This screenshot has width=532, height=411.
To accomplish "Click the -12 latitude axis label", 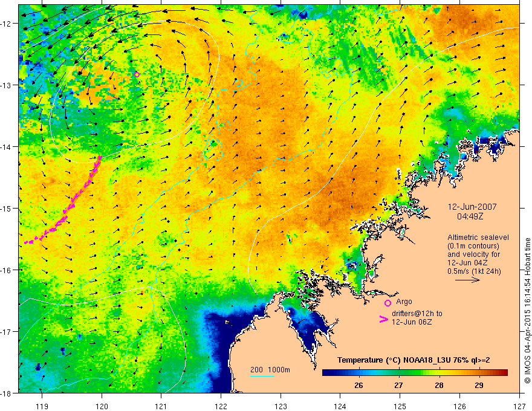I will [7, 24].
